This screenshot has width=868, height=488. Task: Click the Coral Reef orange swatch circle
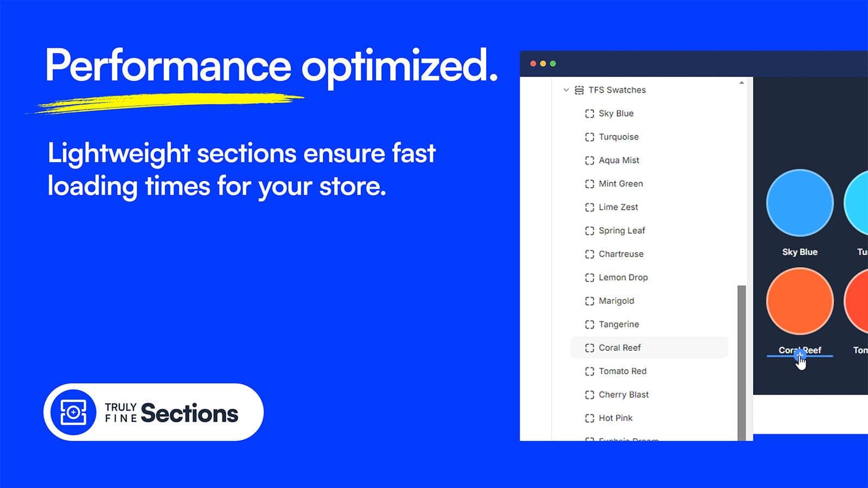click(800, 301)
